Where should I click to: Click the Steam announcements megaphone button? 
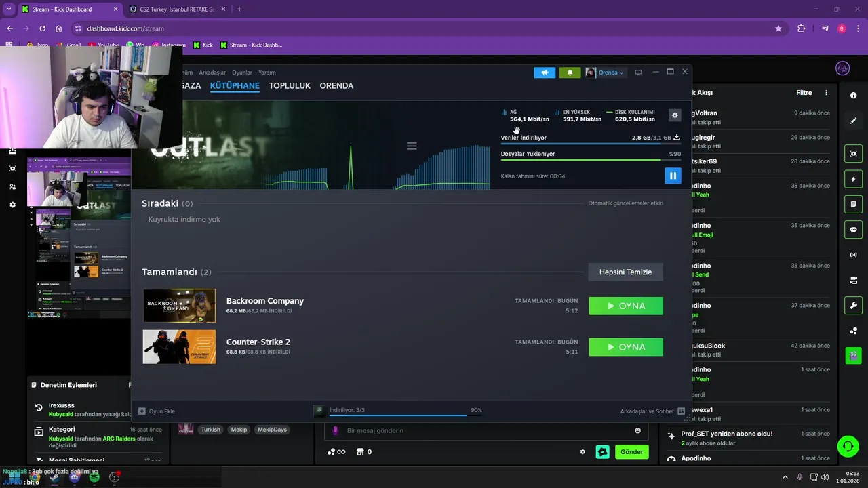point(545,73)
